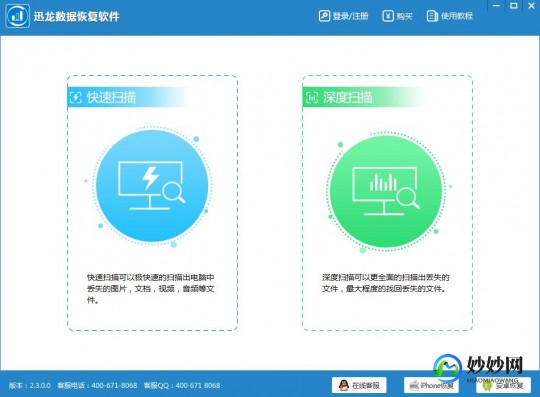Maximize the application window

(x=513, y=6)
